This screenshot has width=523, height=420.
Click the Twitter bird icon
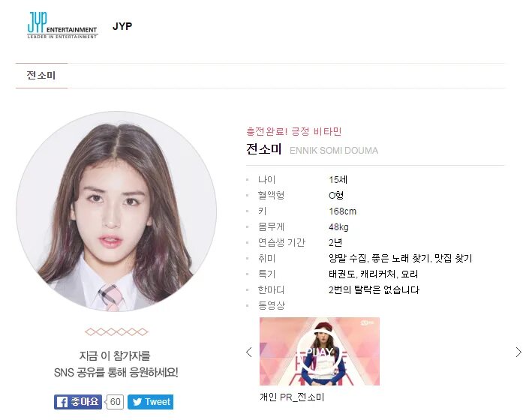coord(137,402)
